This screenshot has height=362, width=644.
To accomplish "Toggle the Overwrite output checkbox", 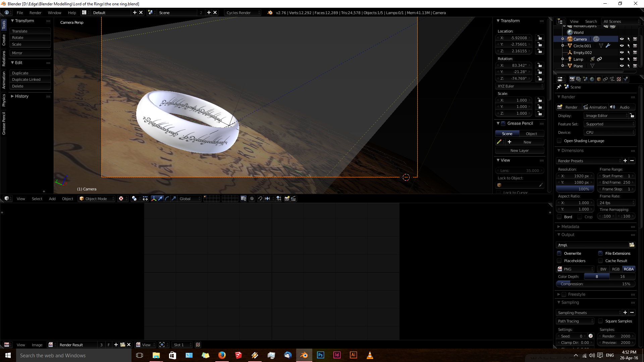I will click(x=559, y=253).
